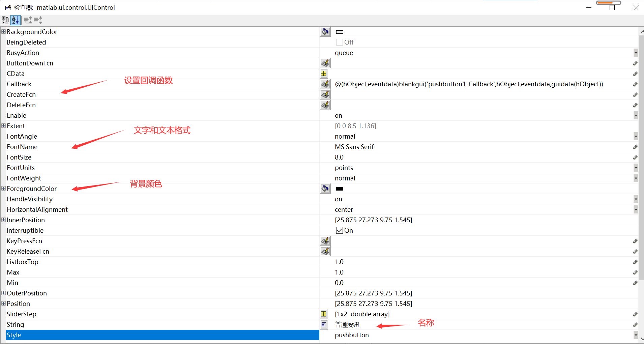Uncheck the Interruptible On checkbox
Image resolution: width=644 pixels, height=344 pixels.
pos(340,230)
